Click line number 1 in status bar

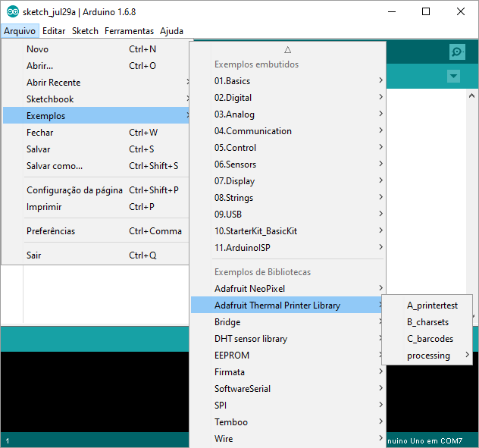8,440
